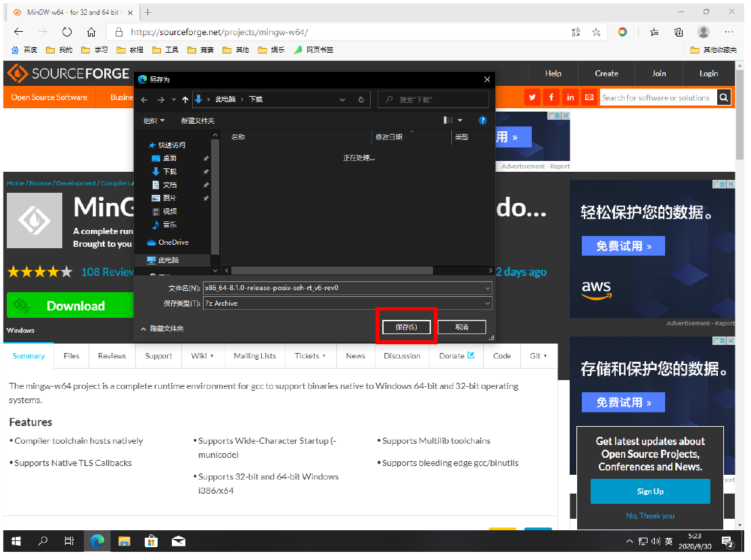751x560 pixels.
Task: Expand the file type 7z Archive dropdown
Action: click(x=488, y=304)
